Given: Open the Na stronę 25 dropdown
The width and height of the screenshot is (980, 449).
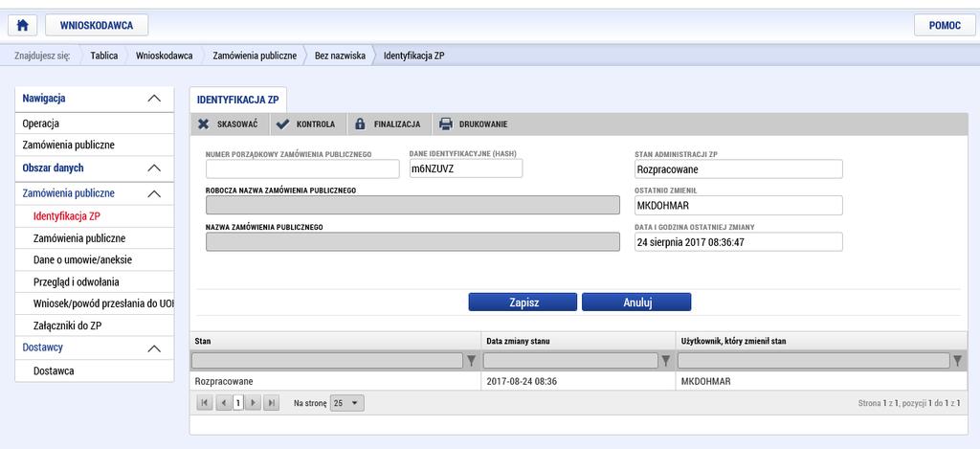Looking at the screenshot, I should (x=346, y=403).
